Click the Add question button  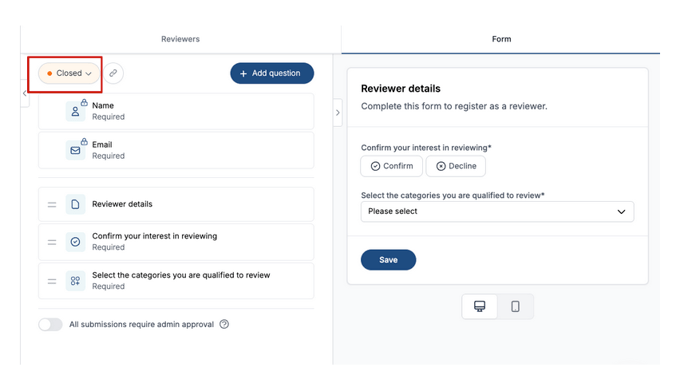272,73
